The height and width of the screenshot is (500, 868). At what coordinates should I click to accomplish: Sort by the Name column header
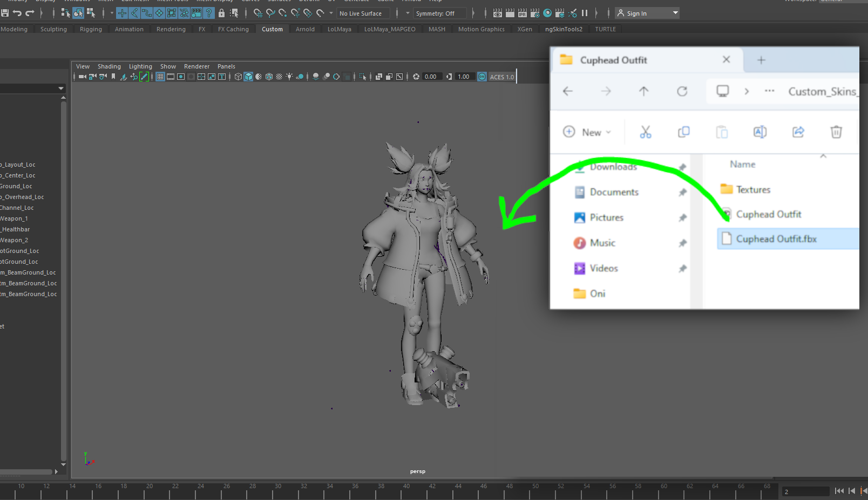[743, 164]
